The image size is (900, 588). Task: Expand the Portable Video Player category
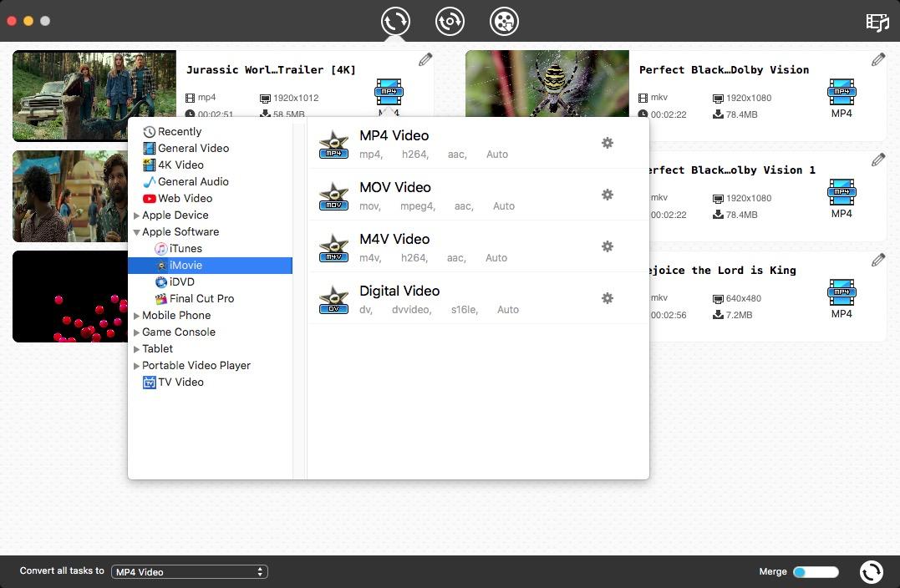tap(136, 366)
